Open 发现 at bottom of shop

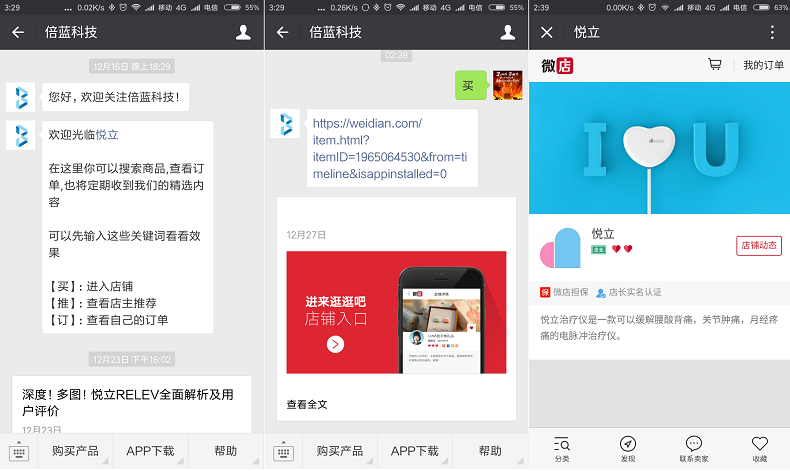pyautogui.click(x=628, y=449)
